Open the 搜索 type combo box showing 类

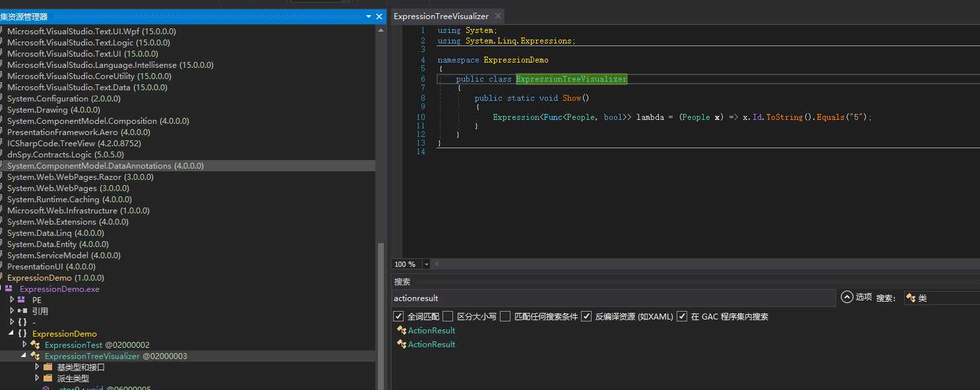tap(942, 298)
